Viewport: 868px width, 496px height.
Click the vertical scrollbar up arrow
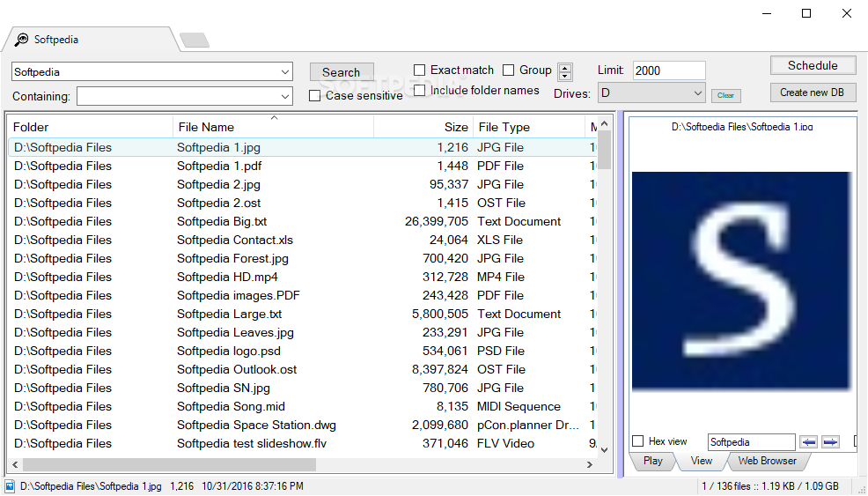605,123
